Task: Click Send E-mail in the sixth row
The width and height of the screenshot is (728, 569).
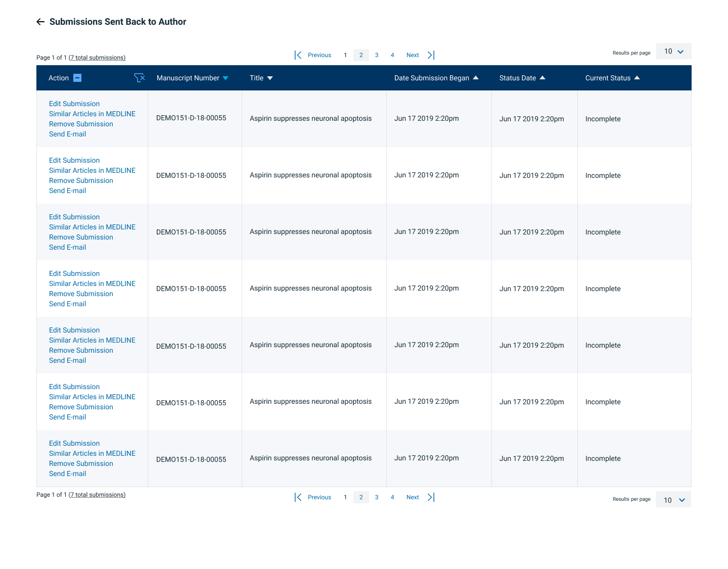Action: click(x=67, y=417)
